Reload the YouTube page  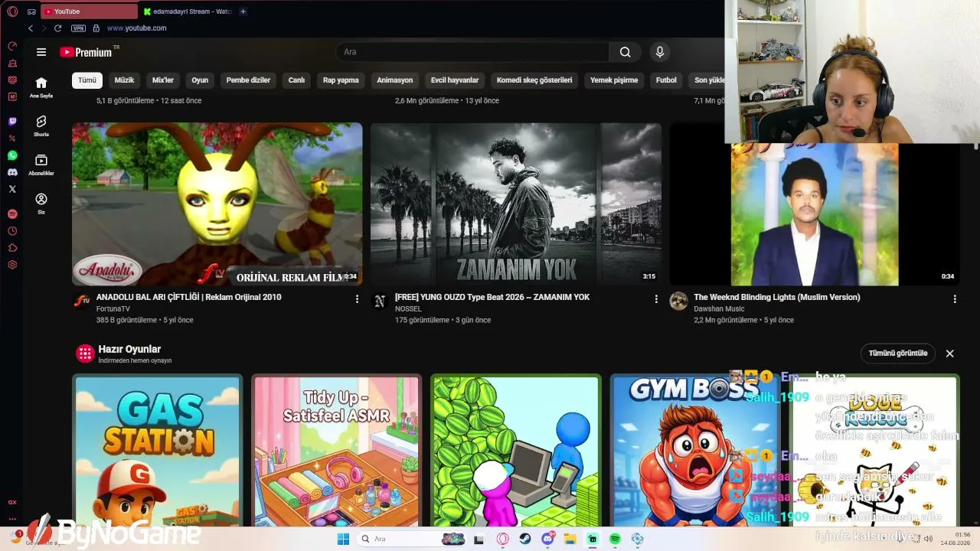[57, 28]
